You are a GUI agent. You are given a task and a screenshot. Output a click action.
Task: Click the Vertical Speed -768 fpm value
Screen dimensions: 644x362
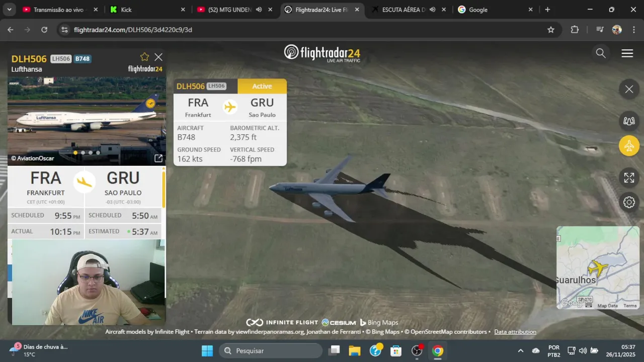click(246, 159)
